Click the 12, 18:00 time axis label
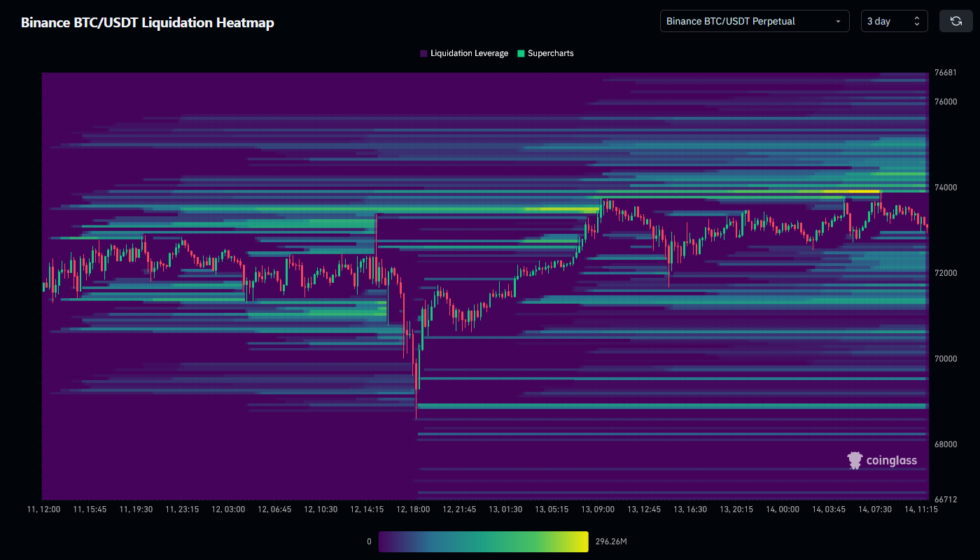The height and width of the screenshot is (560, 980). (x=413, y=510)
